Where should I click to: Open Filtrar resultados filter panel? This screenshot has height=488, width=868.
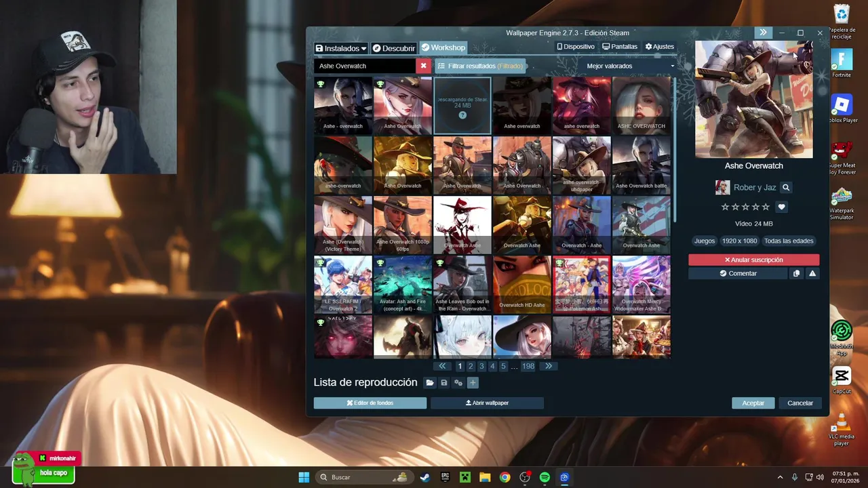coord(481,66)
